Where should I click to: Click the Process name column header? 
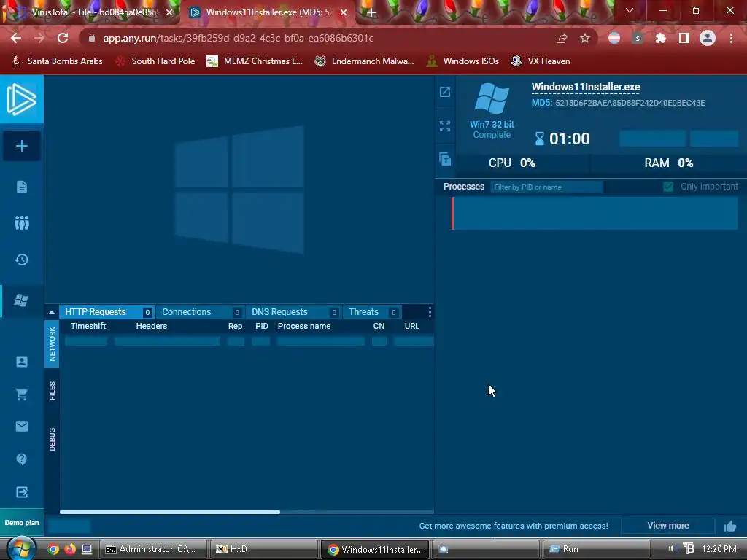[304, 326]
